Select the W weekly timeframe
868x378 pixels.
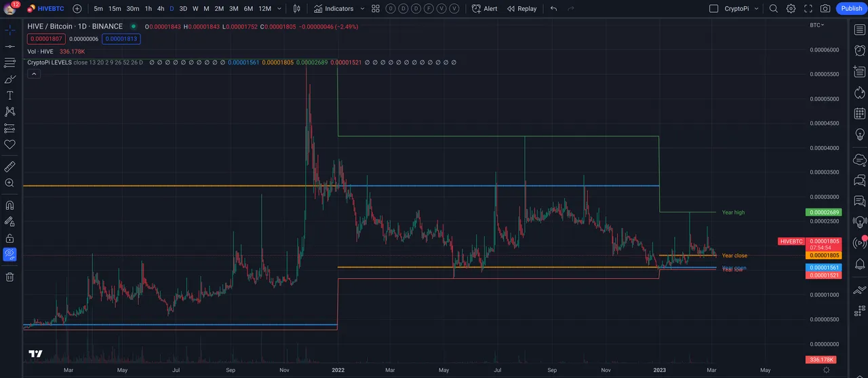click(x=195, y=9)
